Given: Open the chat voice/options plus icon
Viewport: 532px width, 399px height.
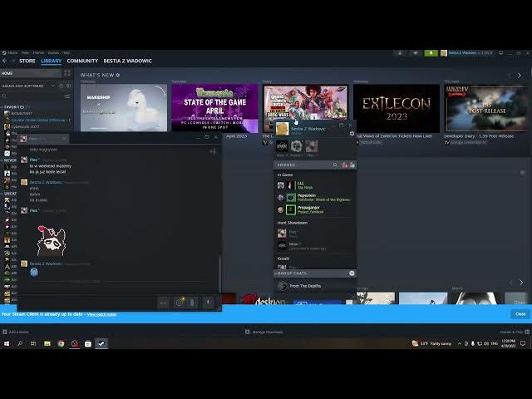Looking at the screenshot, I should pyautogui.click(x=213, y=151).
